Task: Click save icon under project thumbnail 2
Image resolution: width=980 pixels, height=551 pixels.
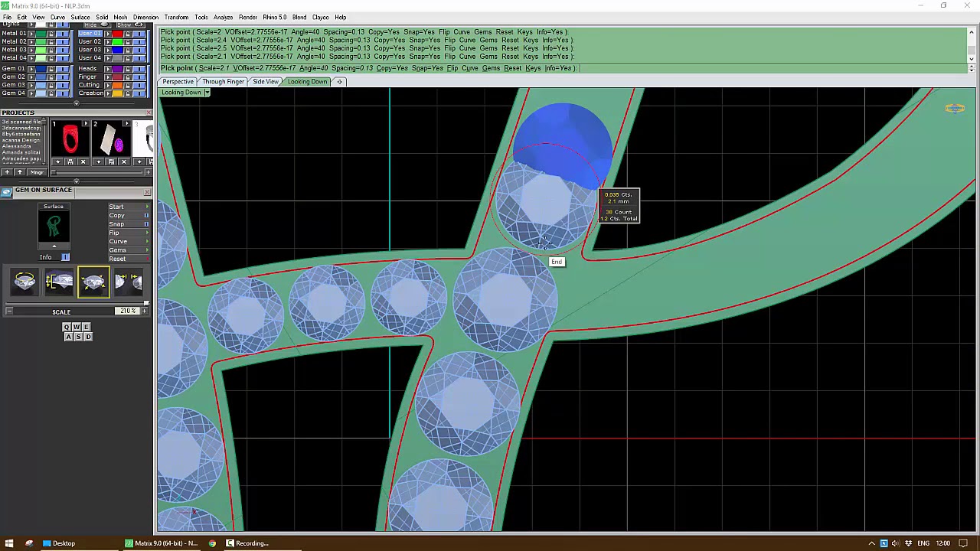Action: [111, 161]
